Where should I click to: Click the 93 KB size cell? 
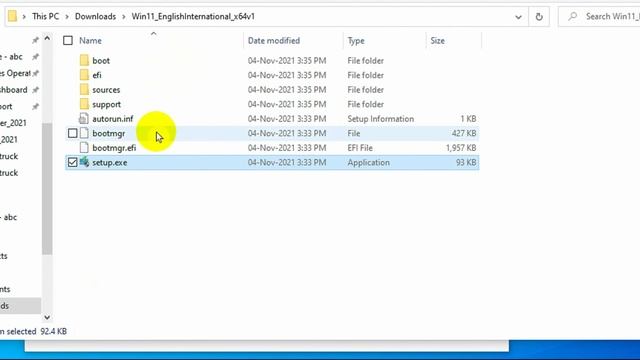tap(466, 162)
